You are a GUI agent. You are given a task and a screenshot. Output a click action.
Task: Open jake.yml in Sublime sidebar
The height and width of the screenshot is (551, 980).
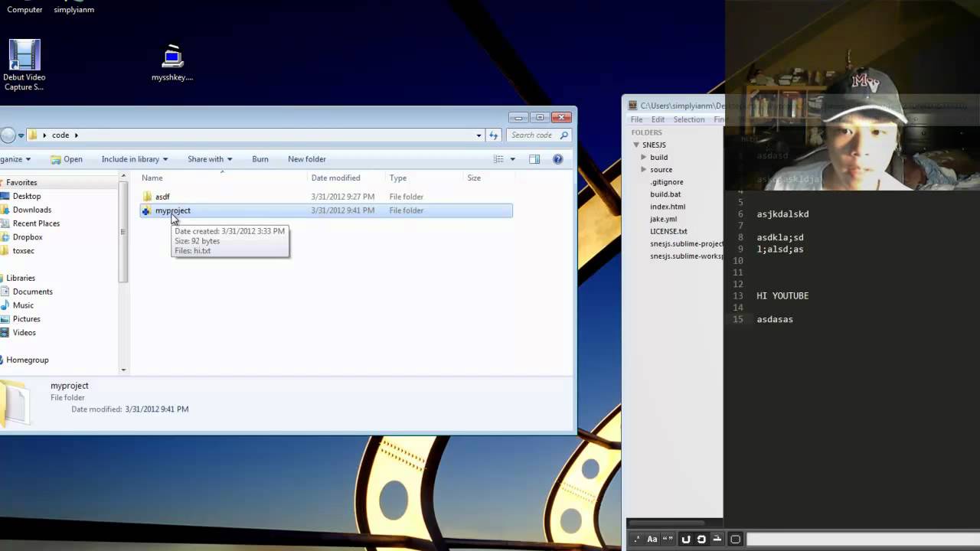tap(663, 219)
